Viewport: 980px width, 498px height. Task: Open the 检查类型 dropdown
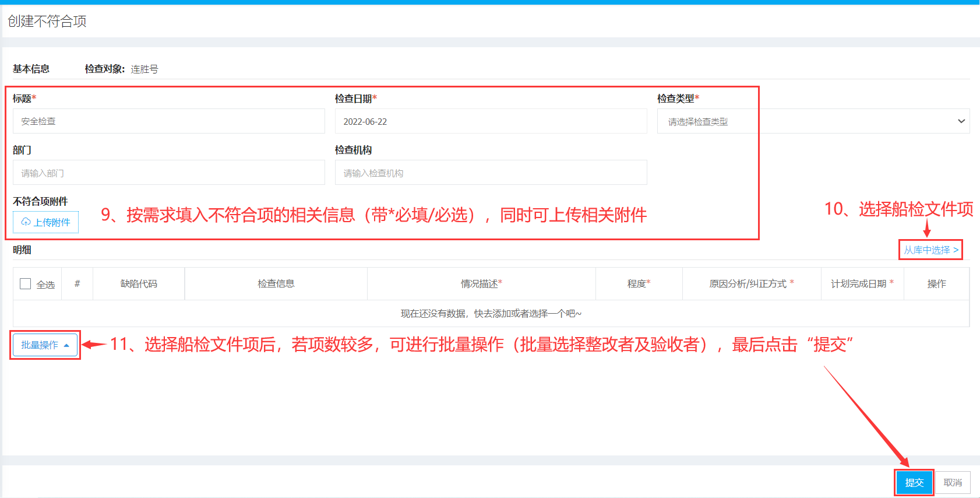point(813,121)
